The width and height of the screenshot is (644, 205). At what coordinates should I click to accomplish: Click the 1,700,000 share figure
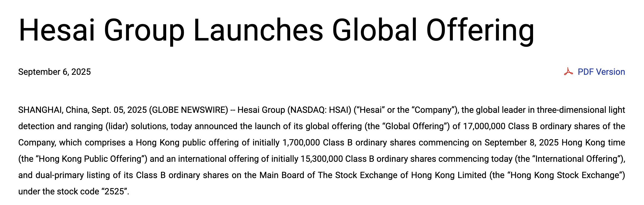[301, 142]
